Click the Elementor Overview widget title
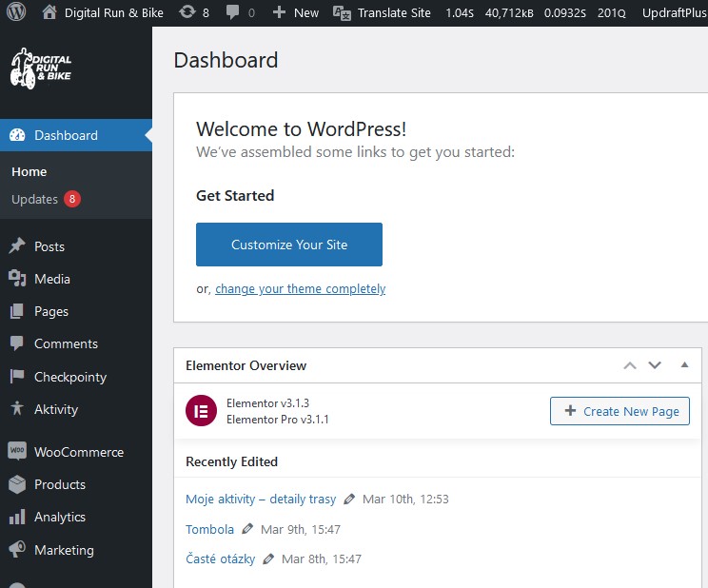Image resolution: width=708 pixels, height=588 pixels. (246, 365)
